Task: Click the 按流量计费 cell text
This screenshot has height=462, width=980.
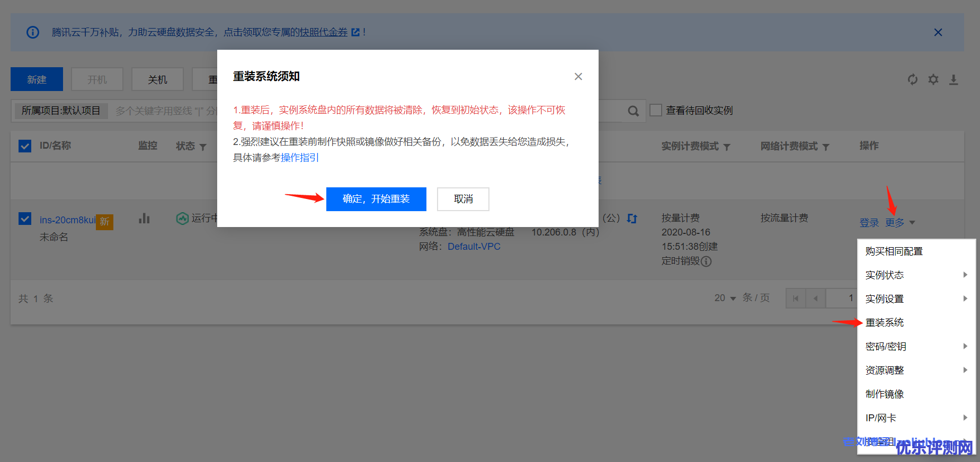Action: pos(785,218)
